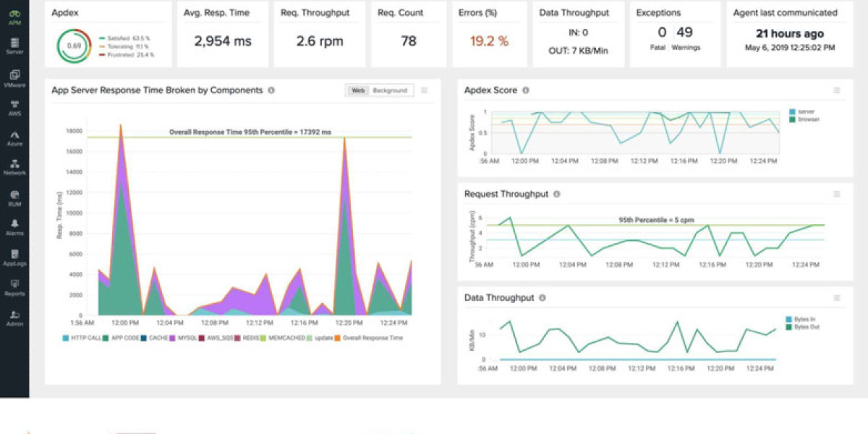Open App Server Response Time chart menu
The image size is (868, 434).
click(x=425, y=90)
